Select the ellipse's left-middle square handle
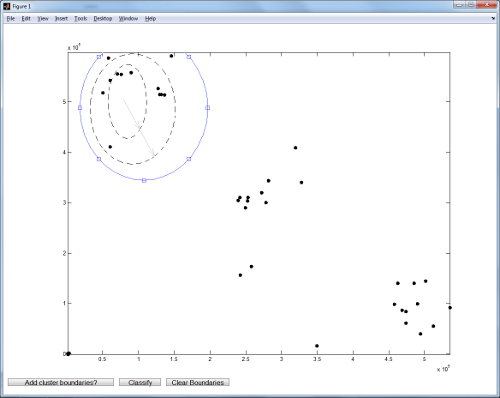This screenshot has height=398, width=500. (80, 108)
